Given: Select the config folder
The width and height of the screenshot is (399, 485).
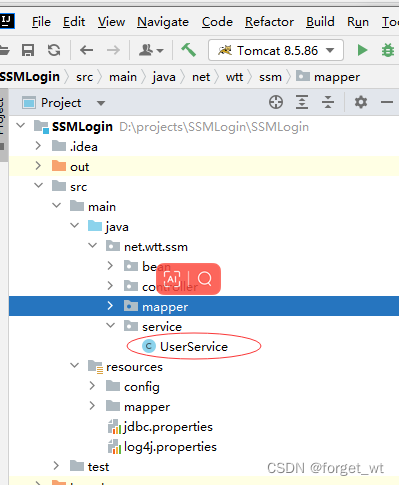Looking at the screenshot, I should coord(142,387).
